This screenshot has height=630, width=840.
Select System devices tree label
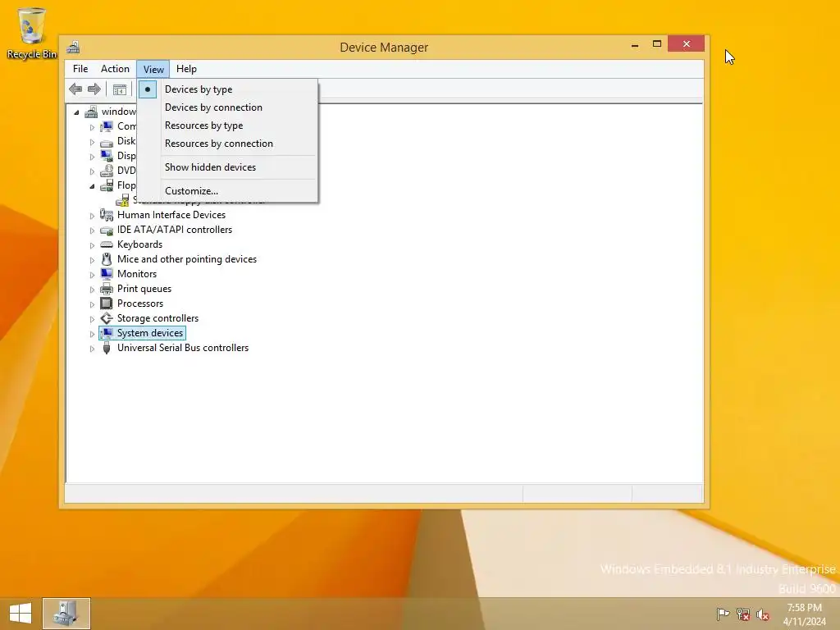point(150,333)
